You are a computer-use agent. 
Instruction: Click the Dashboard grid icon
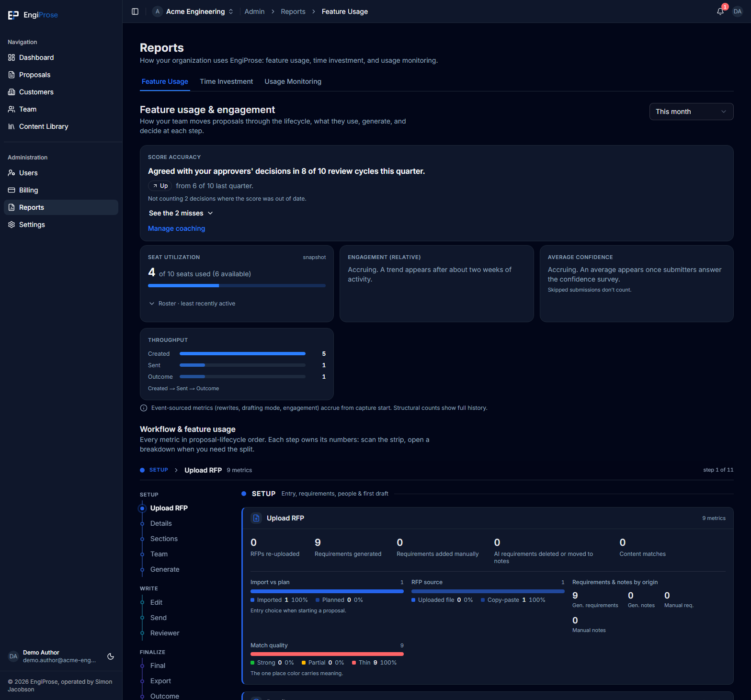point(11,57)
